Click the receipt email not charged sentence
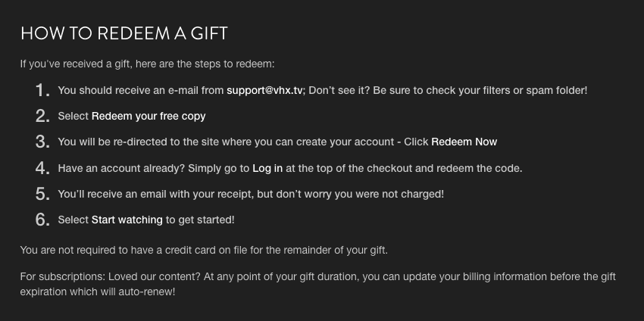This screenshot has height=321, width=644. click(251, 194)
